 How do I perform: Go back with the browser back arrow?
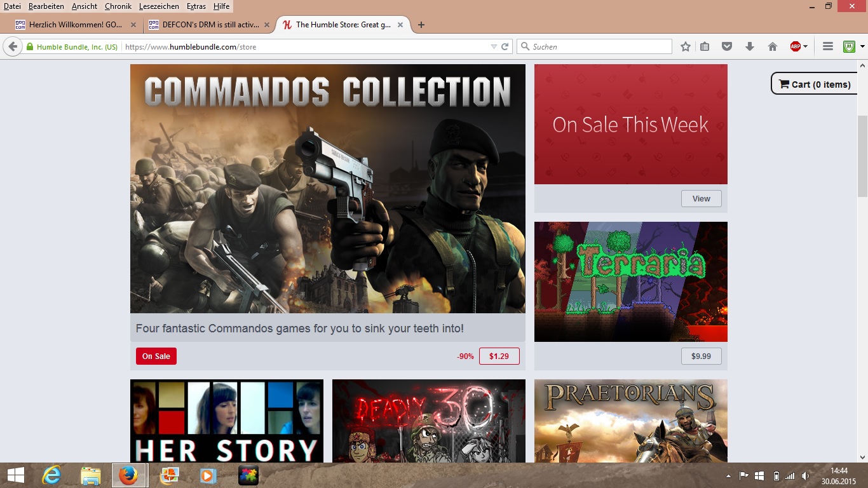tap(13, 46)
